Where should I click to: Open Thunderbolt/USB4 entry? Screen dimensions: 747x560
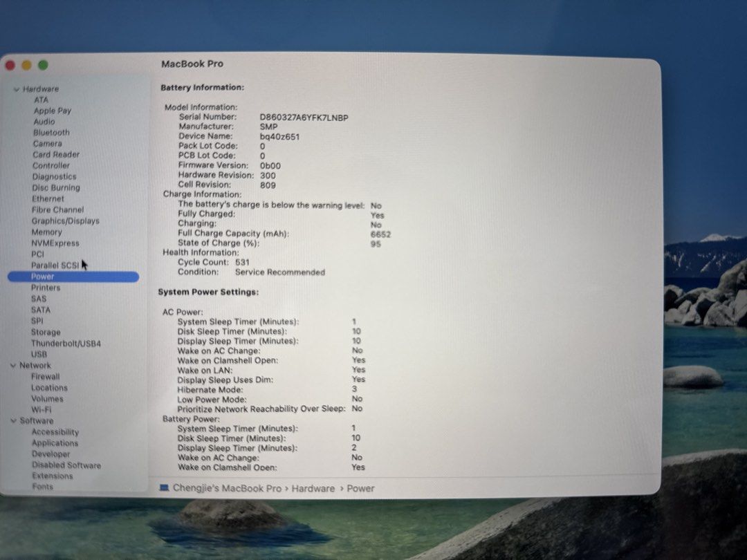pos(66,344)
